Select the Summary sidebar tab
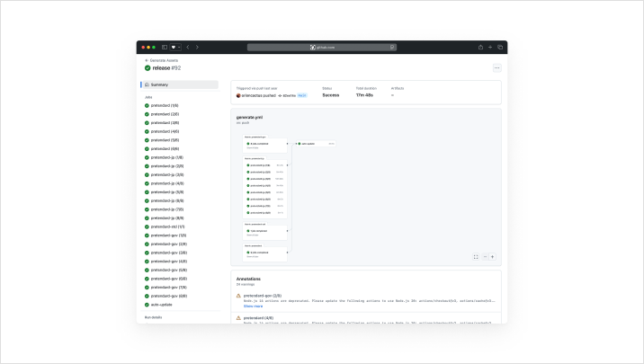The width and height of the screenshot is (644, 364). (180, 84)
